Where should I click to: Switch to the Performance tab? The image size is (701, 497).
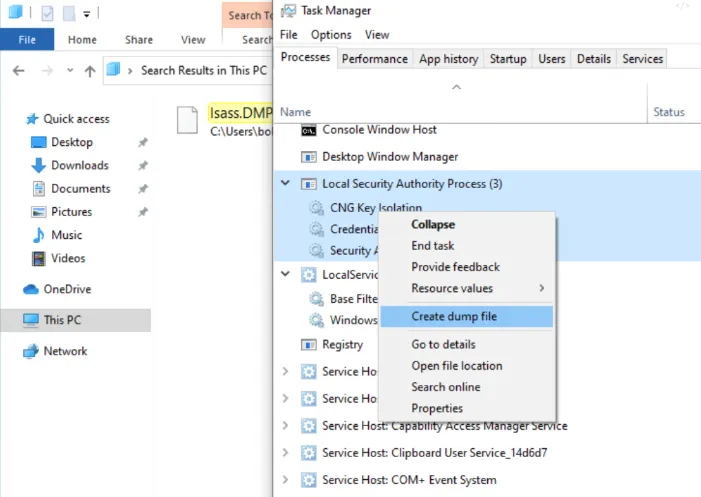pyautogui.click(x=375, y=59)
